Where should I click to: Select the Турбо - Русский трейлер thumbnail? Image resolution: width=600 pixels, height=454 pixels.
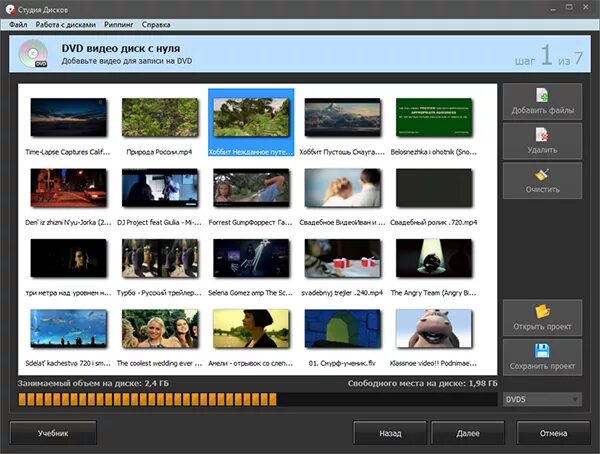[x=160, y=258]
